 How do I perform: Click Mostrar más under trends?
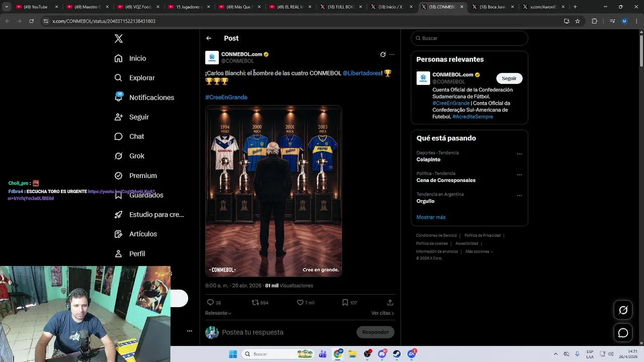(x=431, y=217)
